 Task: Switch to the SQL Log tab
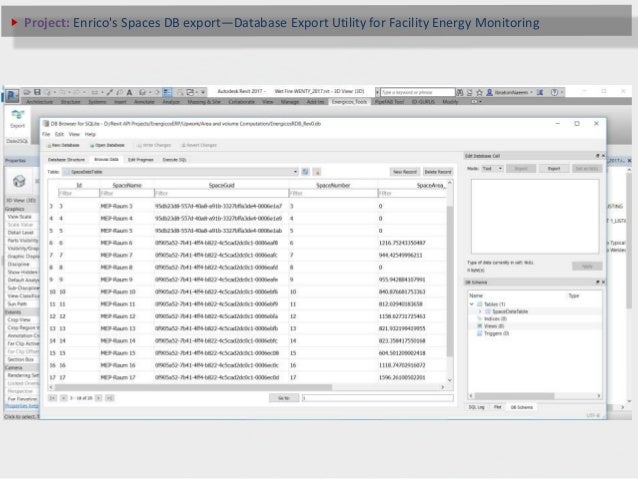[x=476, y=407]
